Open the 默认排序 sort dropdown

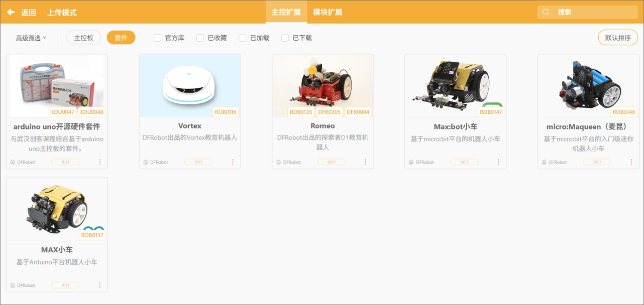(x=617, y=38)
